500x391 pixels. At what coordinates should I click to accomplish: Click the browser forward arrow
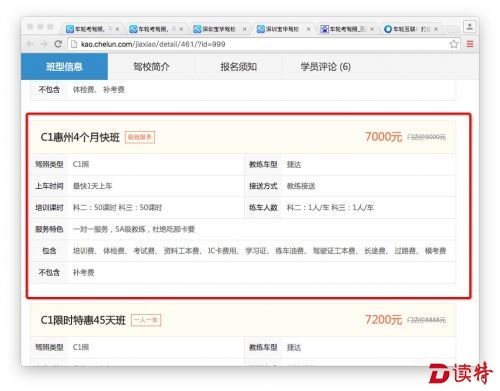tap(44, 44)
